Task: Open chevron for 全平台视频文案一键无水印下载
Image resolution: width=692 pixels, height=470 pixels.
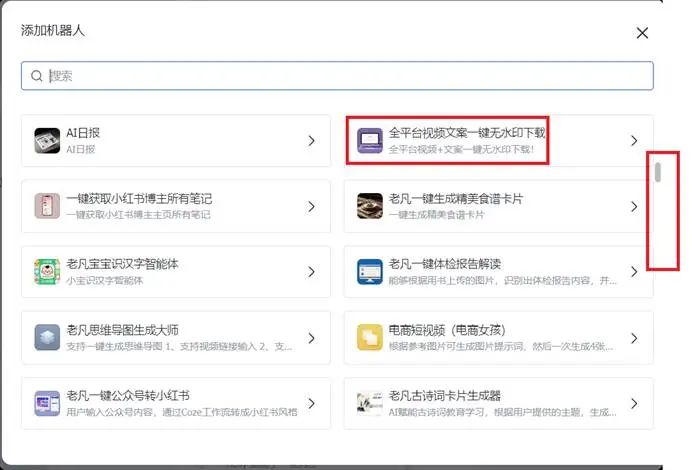Action: click(x=634, y=141)
